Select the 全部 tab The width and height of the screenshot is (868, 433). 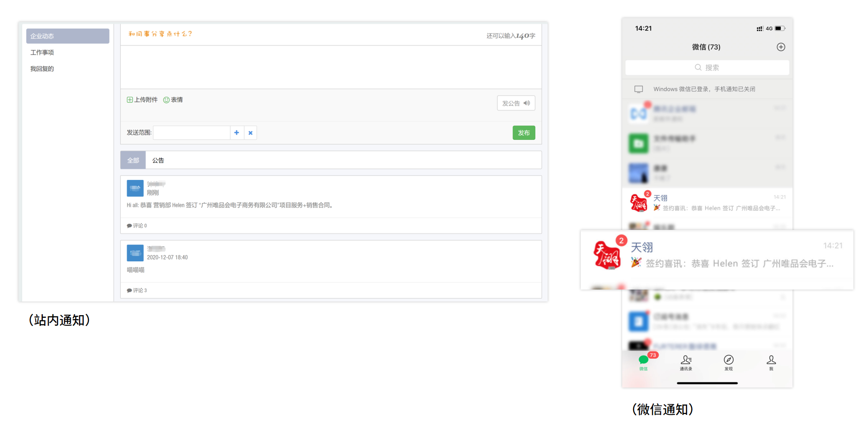tap(133, 160)
